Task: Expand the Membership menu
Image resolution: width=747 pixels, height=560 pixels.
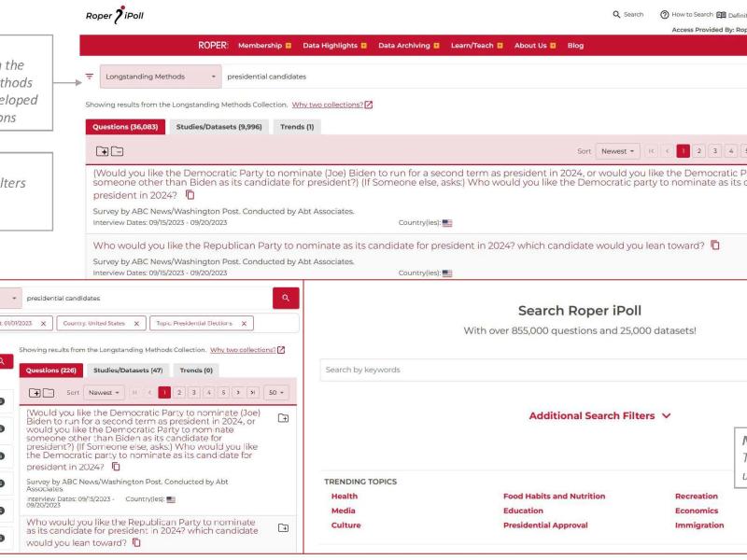Action: click(264, 45)
